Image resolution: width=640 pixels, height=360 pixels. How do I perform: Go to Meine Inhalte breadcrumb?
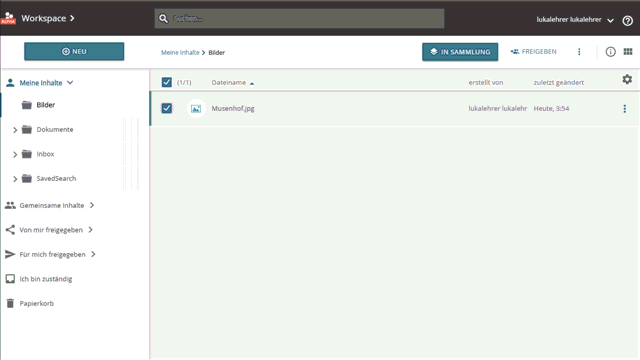click(x=180, y=52)
